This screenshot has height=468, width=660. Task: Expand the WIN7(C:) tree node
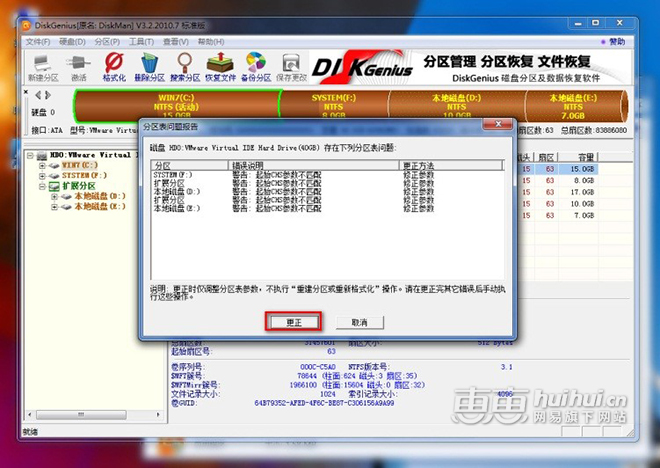click(42, 165)
